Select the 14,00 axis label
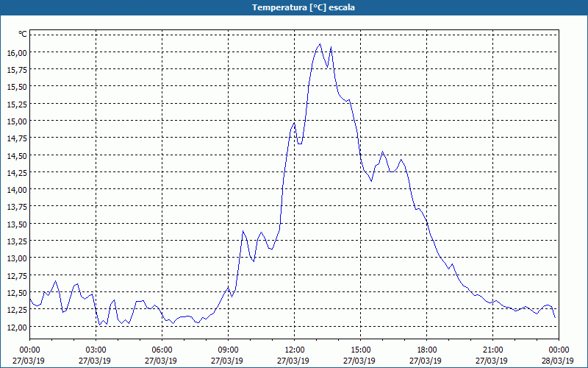Image resolution: width=588 pixels, height=368 pixels. click(x=17, y=190)
